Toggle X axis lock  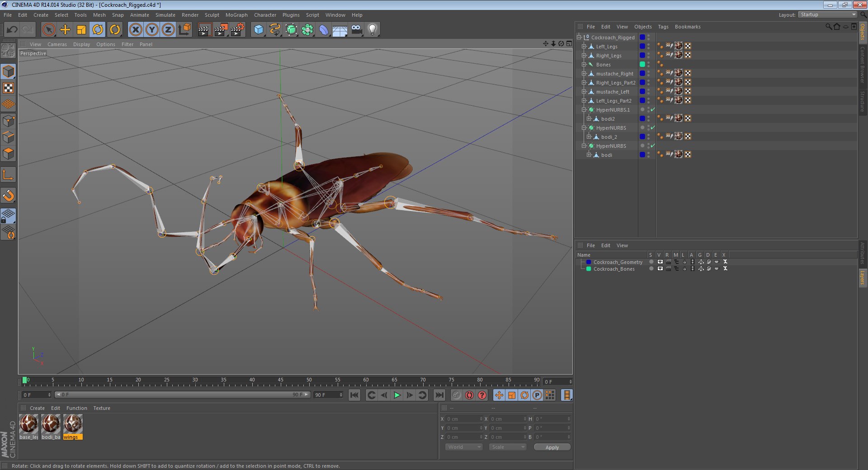tap(135, 30)
